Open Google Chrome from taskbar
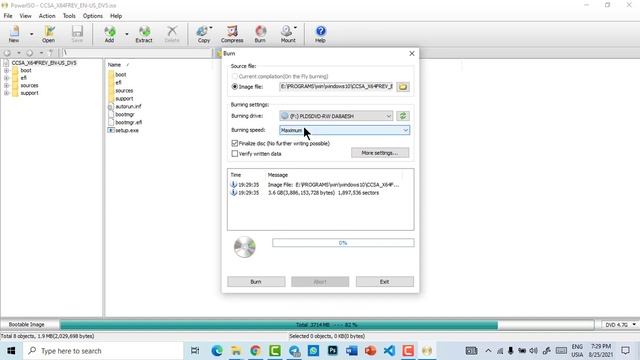Screen dimensions: 640x360 [x=256, y=351]
